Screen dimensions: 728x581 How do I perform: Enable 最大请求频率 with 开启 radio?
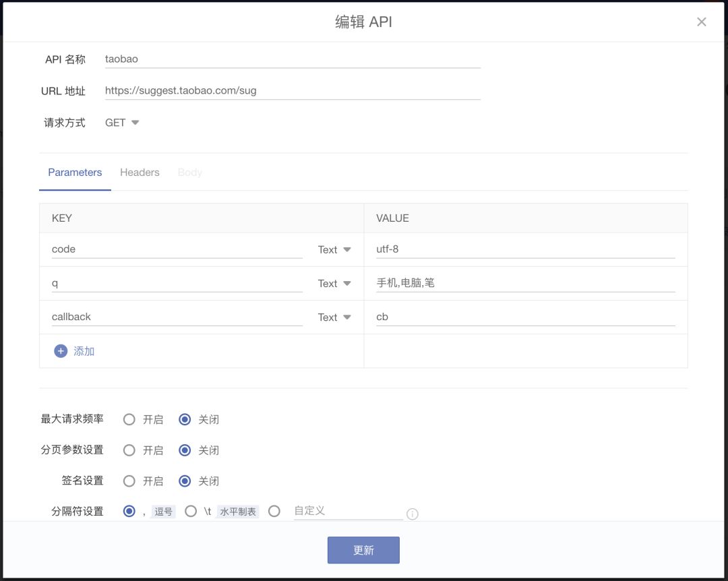pos(129,420)
